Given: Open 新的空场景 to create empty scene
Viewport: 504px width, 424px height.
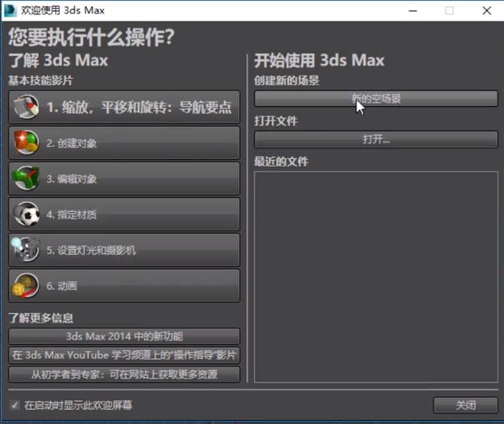Looking at the screenshot, I should [375, 98].
